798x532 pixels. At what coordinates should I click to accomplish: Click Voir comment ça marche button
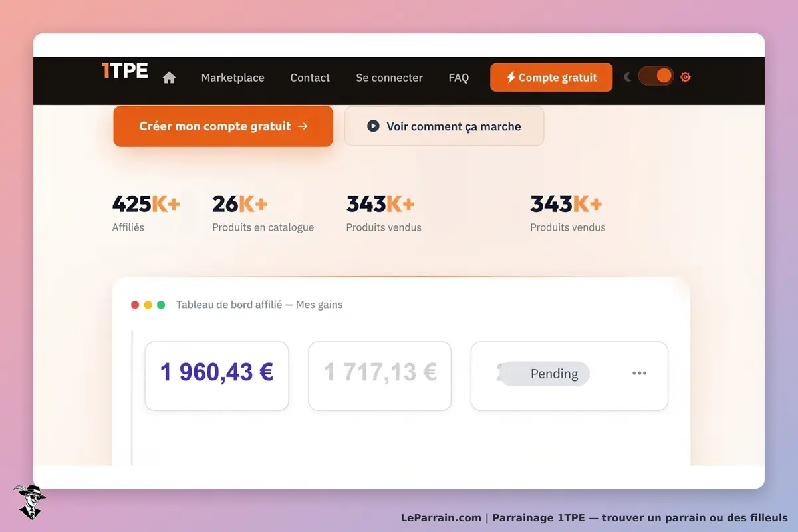click(444, 126)
